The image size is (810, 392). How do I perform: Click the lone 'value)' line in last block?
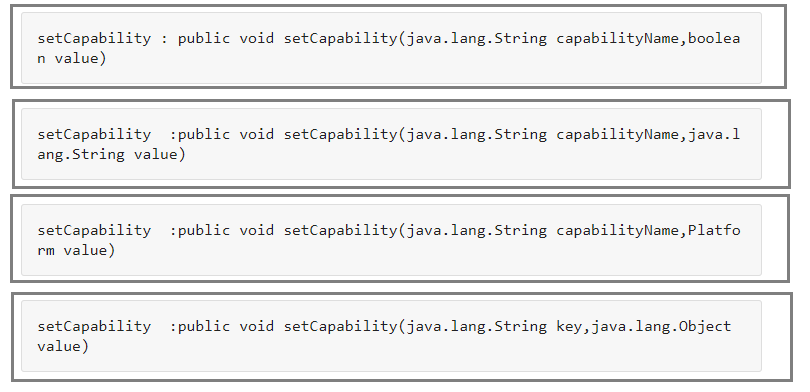tap(63, 347)
